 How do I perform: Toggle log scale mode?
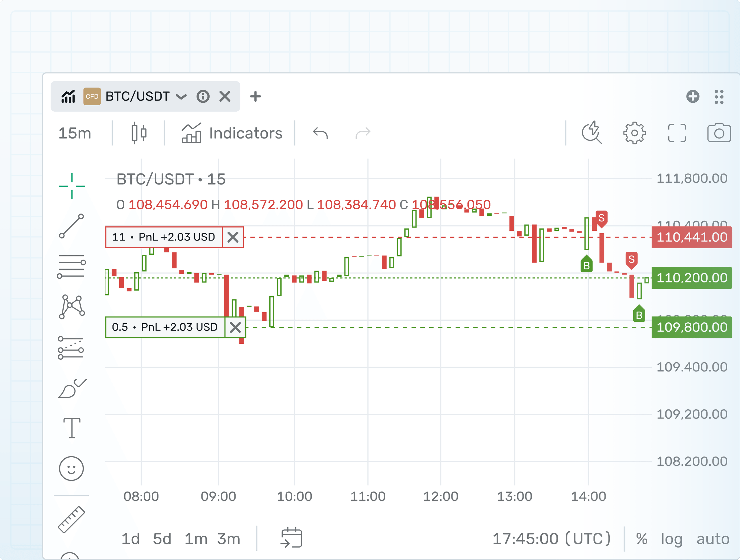click(x=671, y=539)
